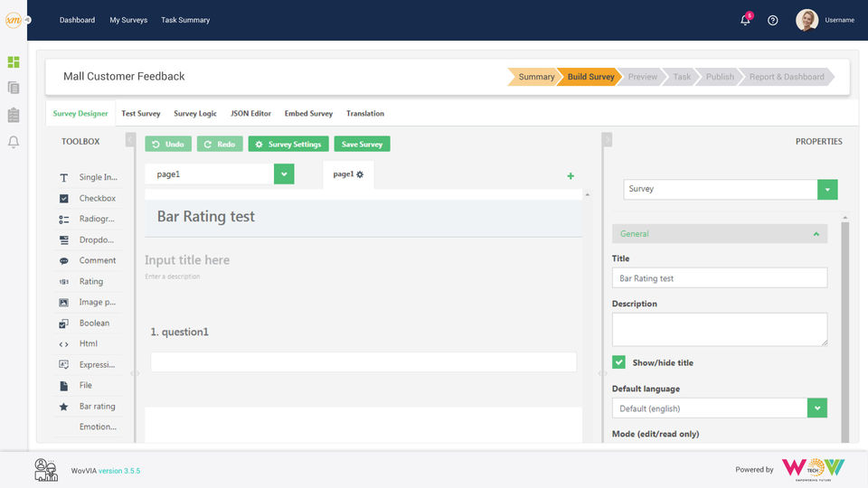Open Dashboard in top navigation
Image resolution: width=868 pixels, height=488 pixels.
tap(77, 20)
